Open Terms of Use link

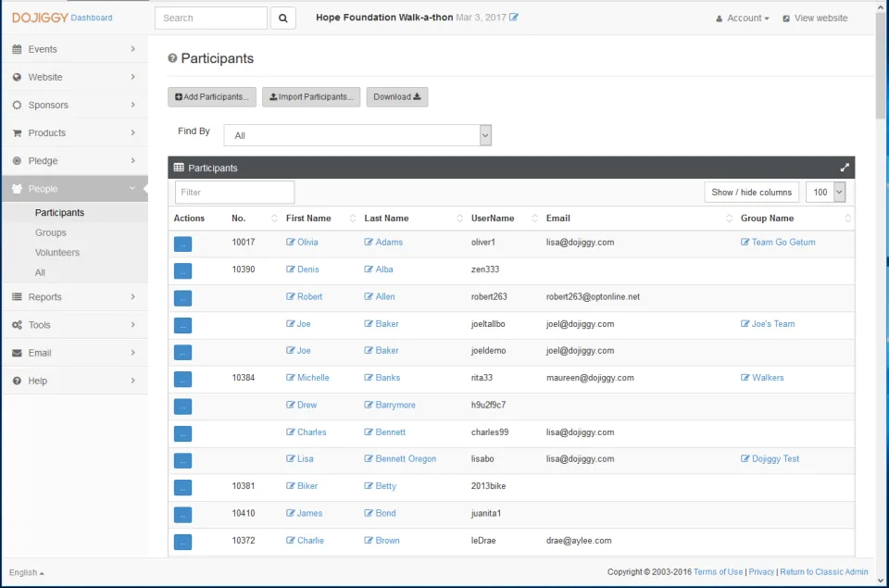point(718,571)
